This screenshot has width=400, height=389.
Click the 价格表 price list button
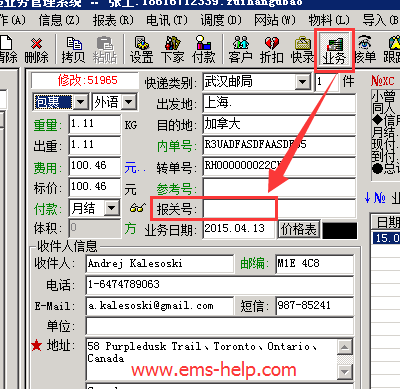pyautogui.click(x=299, y=230)
